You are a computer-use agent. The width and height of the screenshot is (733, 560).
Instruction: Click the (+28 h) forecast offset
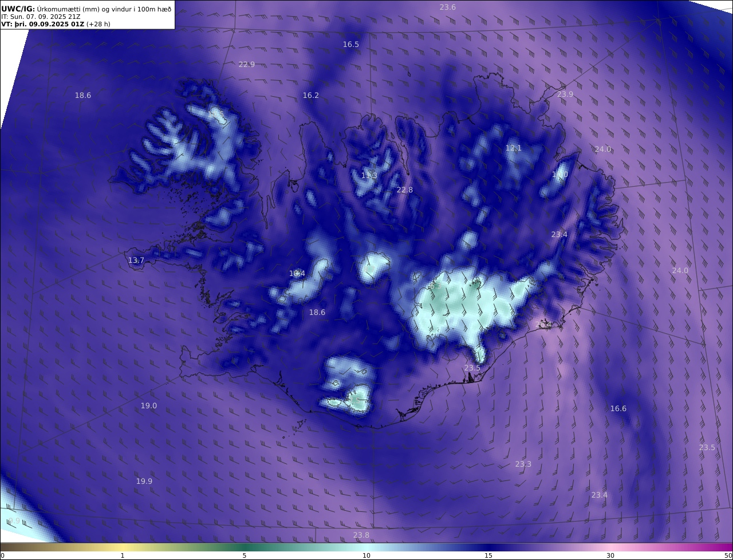point(98,24)
